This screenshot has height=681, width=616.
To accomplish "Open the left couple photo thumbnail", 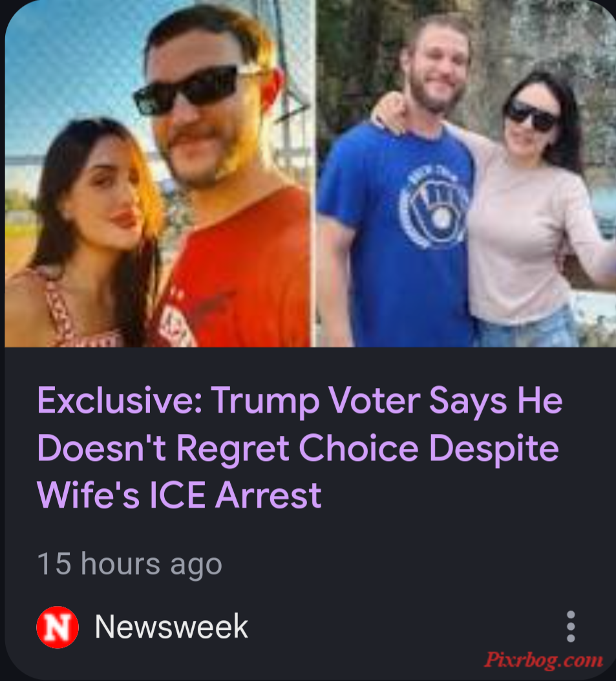I will coord(158,174).
